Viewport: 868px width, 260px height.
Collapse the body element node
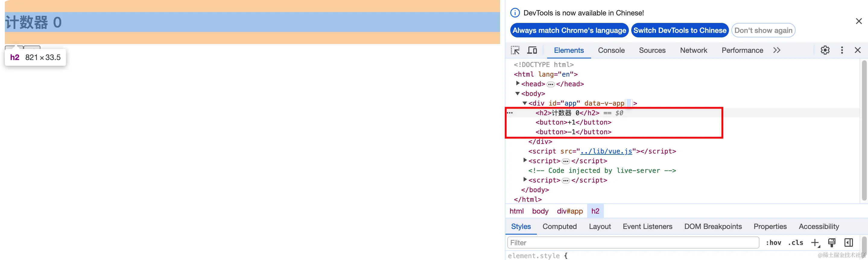[x=518, y=93]
